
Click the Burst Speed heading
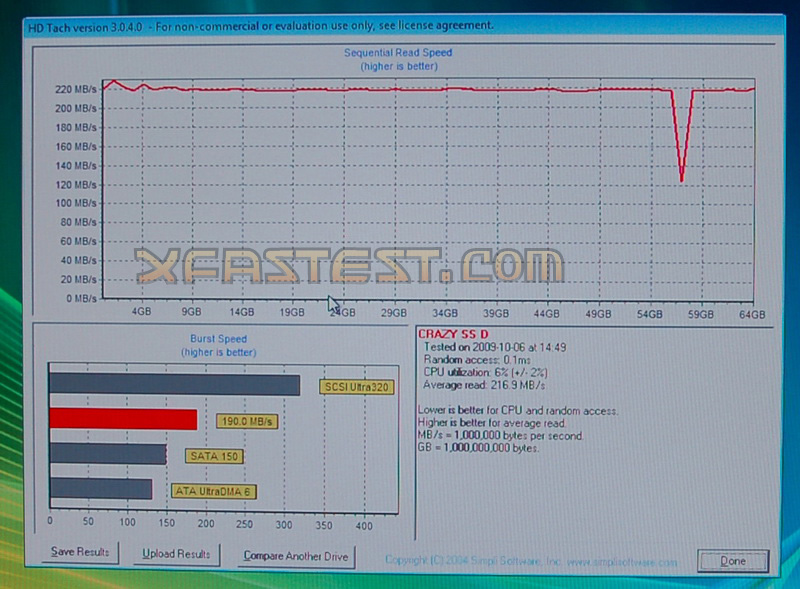tap(218, 339)
